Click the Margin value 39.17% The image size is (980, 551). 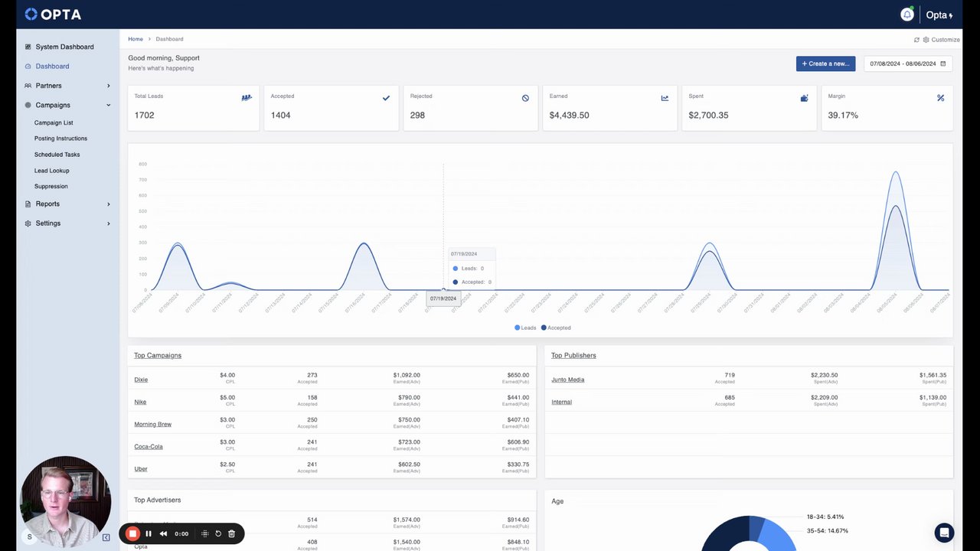pos(843,115)
